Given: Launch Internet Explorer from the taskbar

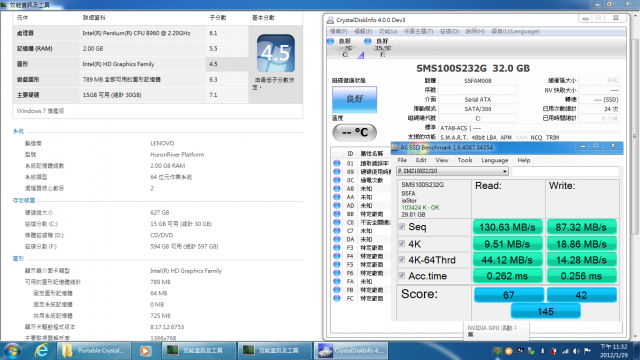Looking at the screenshot, I should click(41, 351).
